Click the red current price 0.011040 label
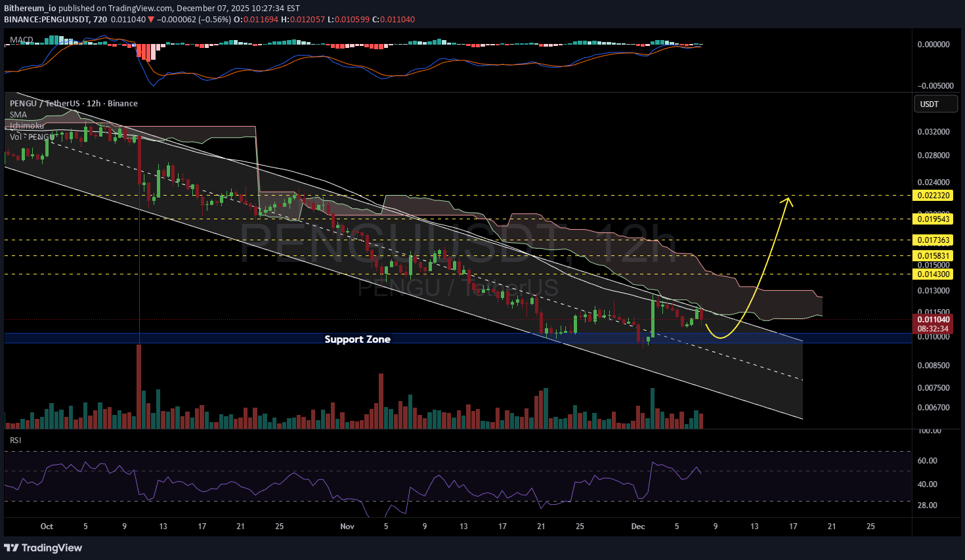 933,320
